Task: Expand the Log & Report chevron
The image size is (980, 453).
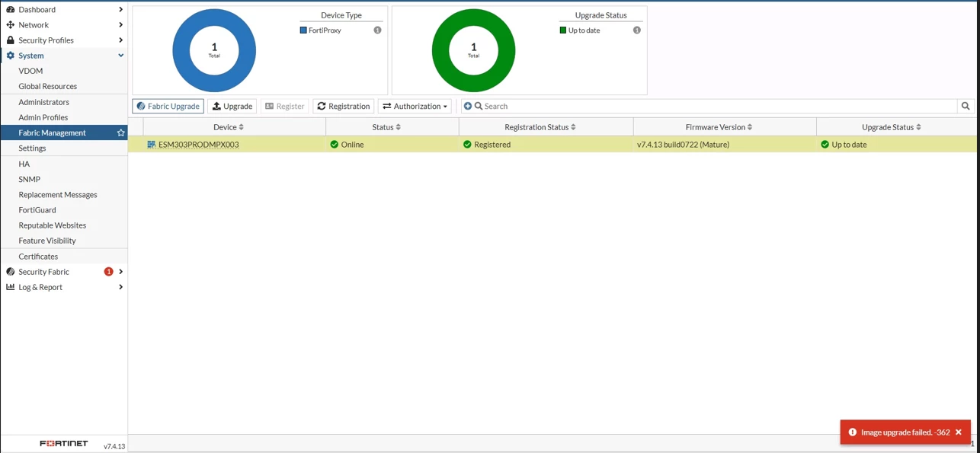Action: pos(120,287)
